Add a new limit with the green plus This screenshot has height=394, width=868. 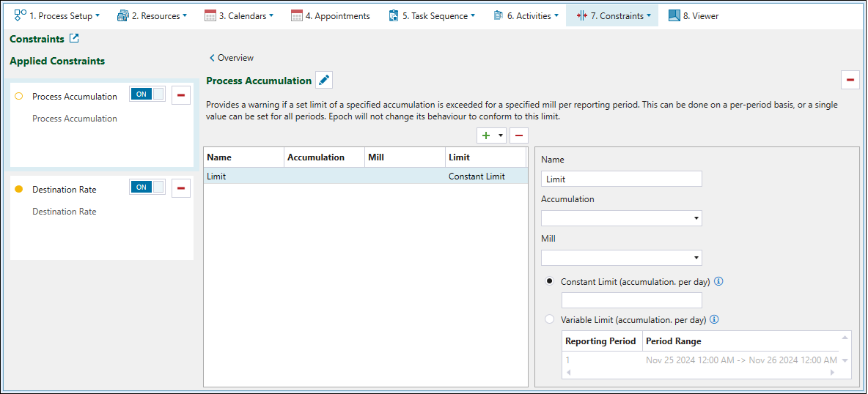coord(486,135)
